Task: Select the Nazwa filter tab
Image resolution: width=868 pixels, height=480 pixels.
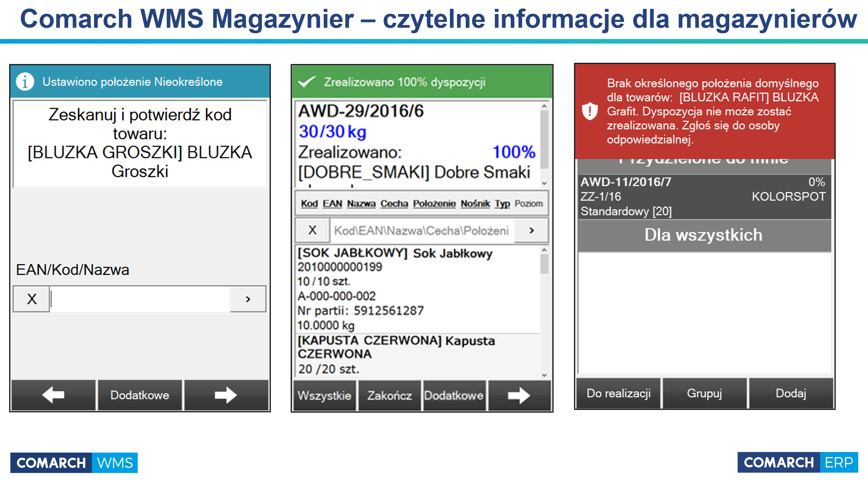Action: tap(361, 204)
